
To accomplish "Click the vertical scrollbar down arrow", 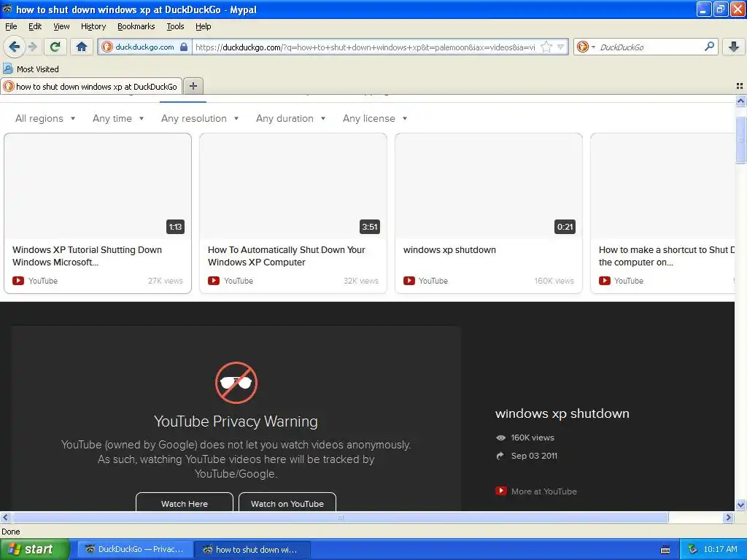I will click(x=740, y=505).
